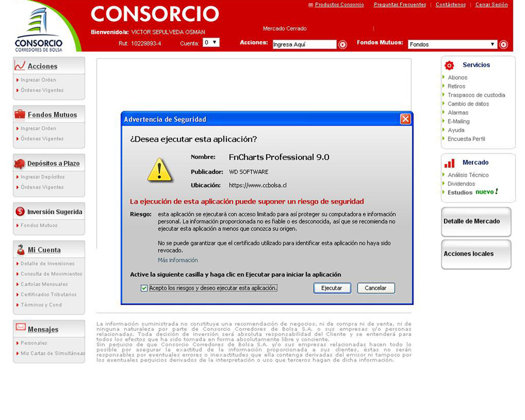Click Detalle de Mercado button
Screen dimensions: 525x420
[476, 222]
